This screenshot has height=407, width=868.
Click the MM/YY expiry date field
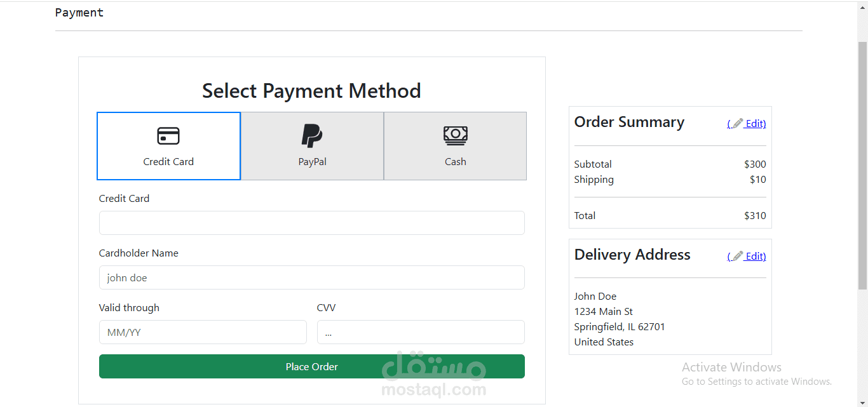(203, 332)
